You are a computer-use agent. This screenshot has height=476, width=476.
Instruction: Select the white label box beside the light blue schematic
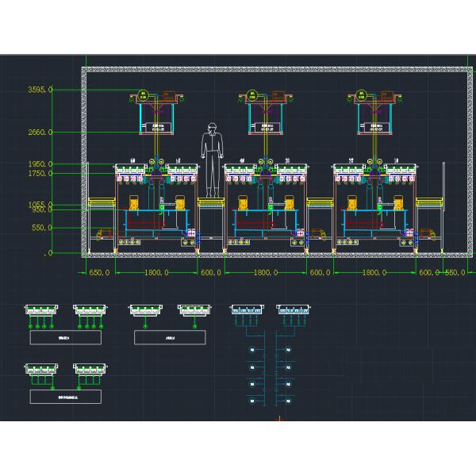click(x=170, y=338)
